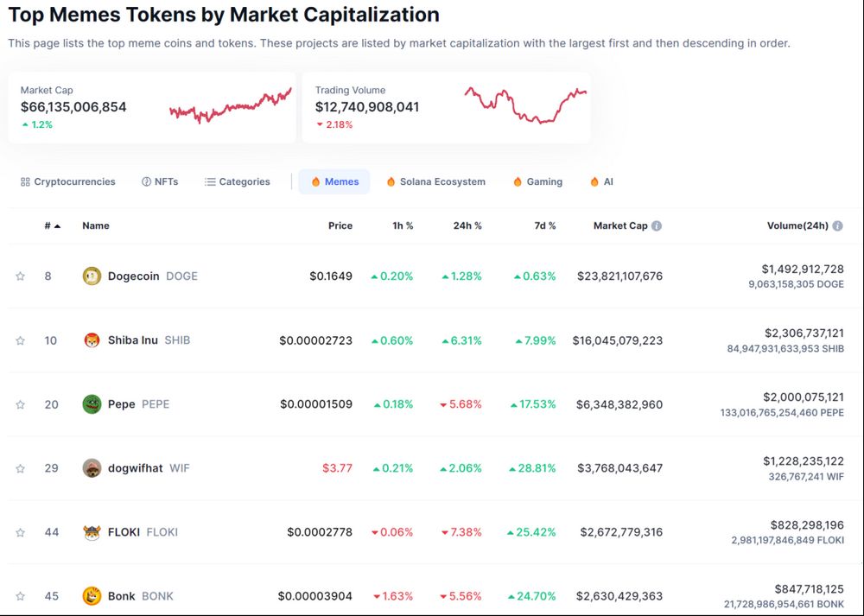Open the Categories list menu
Viewport: 864px width, 616px height.
pyautogui.click(x=237, y=182)
